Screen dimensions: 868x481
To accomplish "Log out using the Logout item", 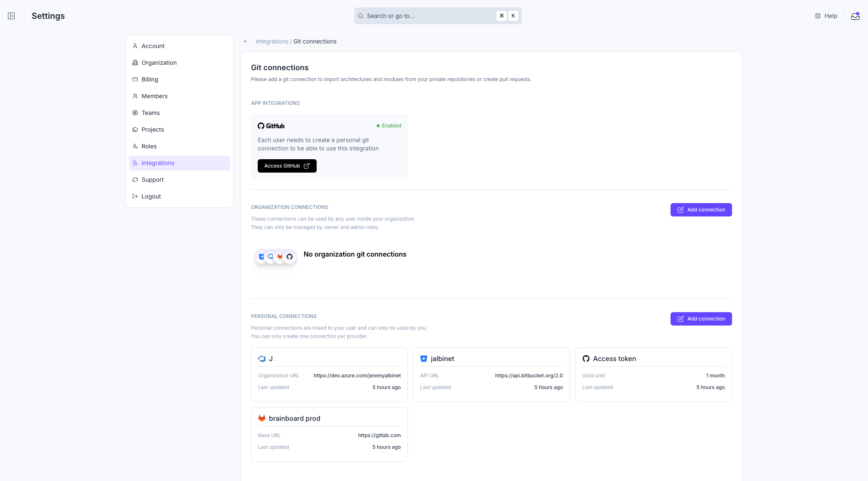I will coord(151,196).
